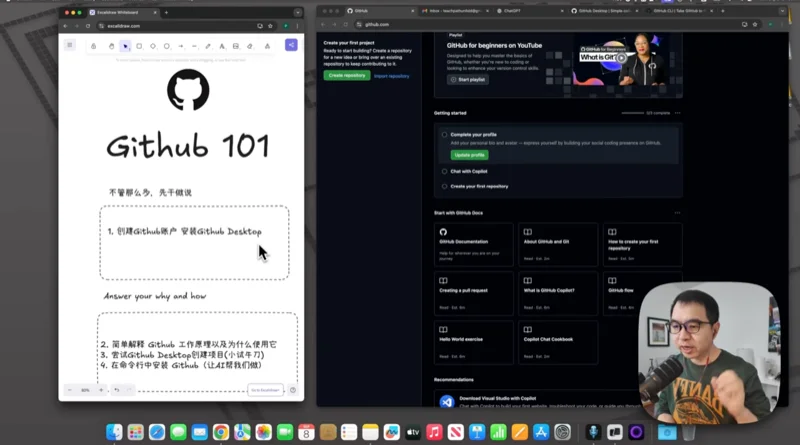Open Google Chrome from the Dock
The image size is (800, 445).
point(221,432)
